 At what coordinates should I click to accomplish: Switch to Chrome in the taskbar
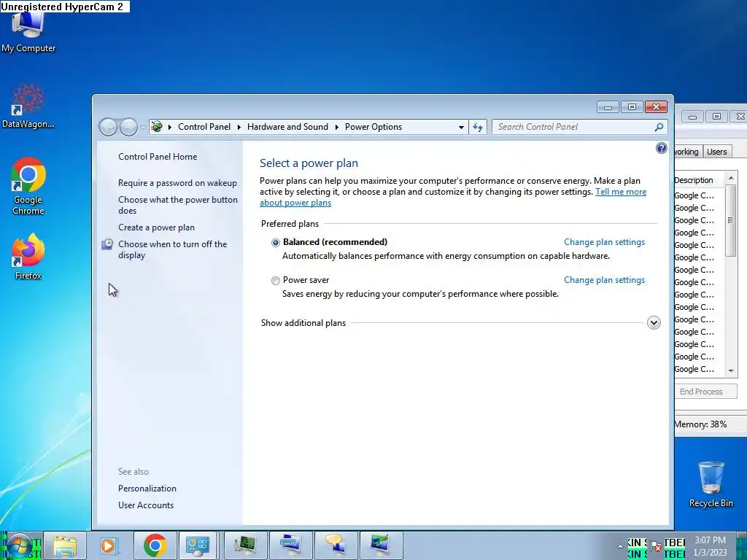tap(155, 545)
